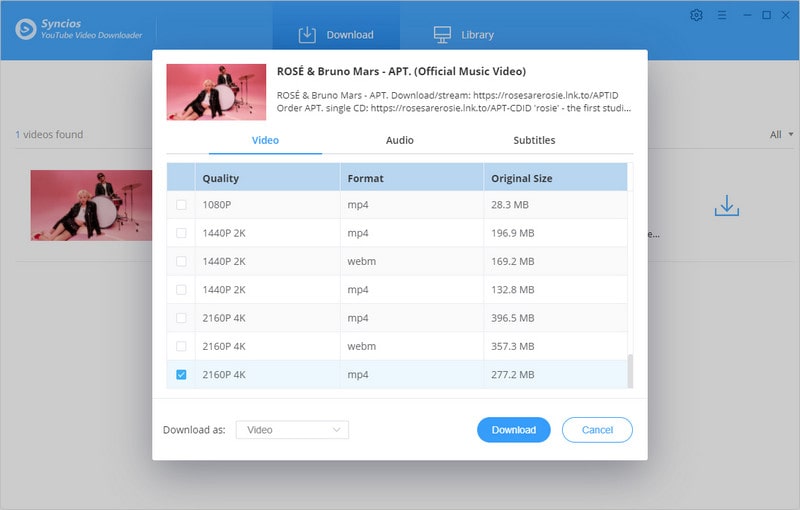This screenshot has height=510, width=800.
Task: Click the video thumbnail in the dialog
Action: click(x=216, y=92)
